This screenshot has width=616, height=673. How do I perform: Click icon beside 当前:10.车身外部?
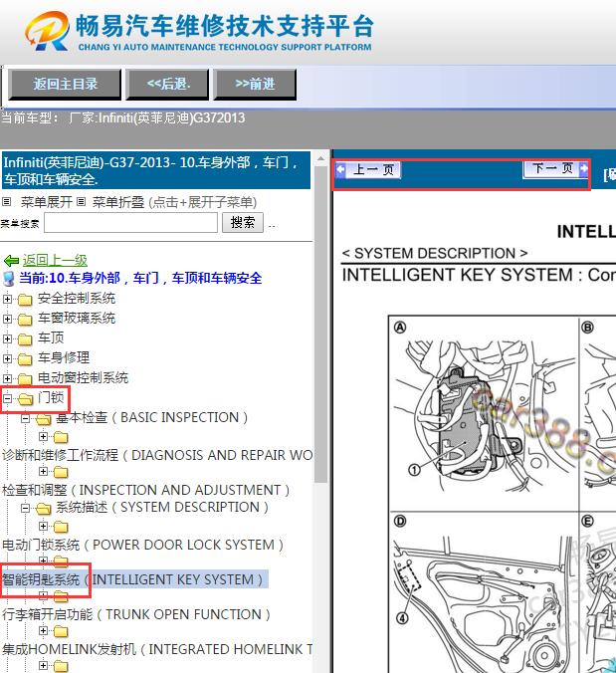pos(8,279)
